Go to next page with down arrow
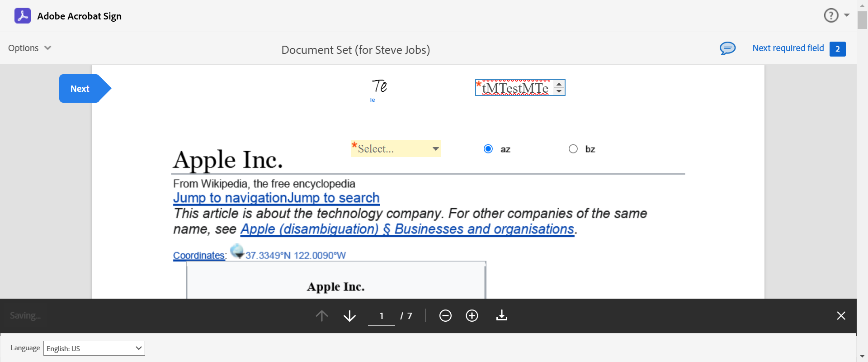This screenshot has height=362, width=868. coord(349,315)
